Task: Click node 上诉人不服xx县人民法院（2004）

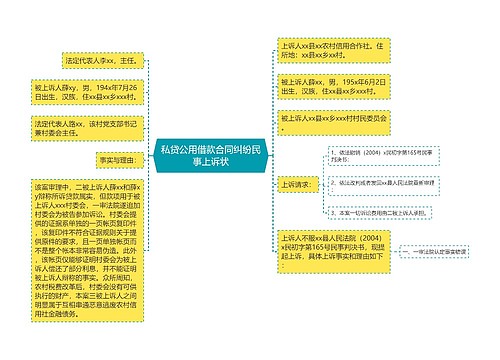Action: pyautogui.click(x=334, y=252)
